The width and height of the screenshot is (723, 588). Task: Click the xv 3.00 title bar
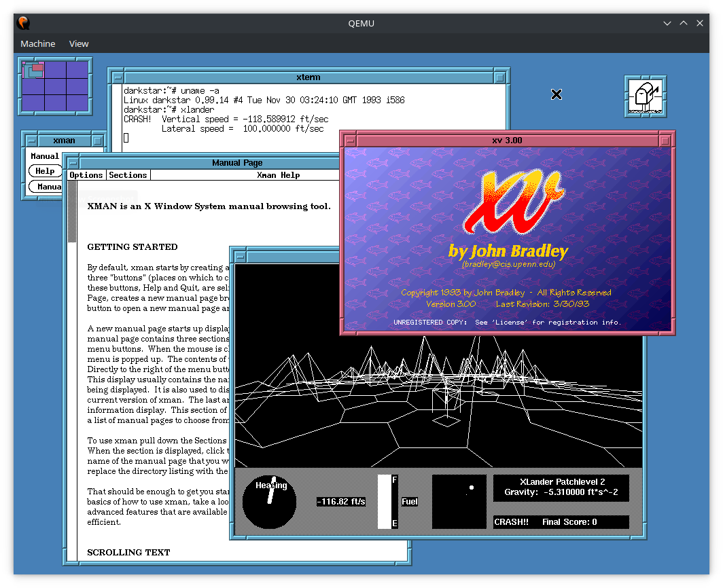tap(507, 141)
